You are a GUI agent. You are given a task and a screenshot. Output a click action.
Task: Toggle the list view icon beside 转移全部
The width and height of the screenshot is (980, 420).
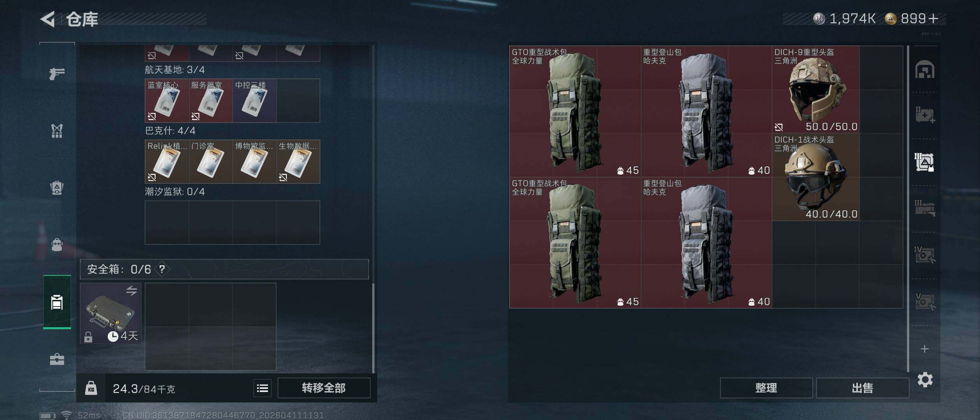coord(262,388)
